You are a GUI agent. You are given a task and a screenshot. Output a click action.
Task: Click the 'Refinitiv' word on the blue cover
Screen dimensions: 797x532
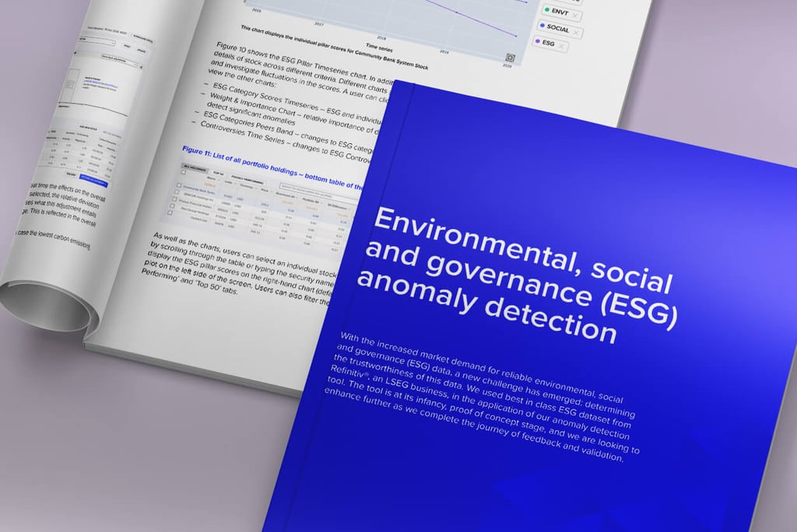[x=349, y=370]
